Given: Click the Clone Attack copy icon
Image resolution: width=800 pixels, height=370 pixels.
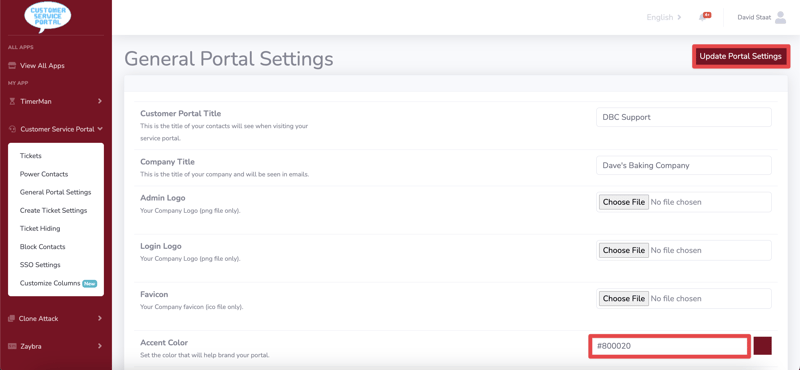Looking at the screenshot, I should [x=12, y=318].
